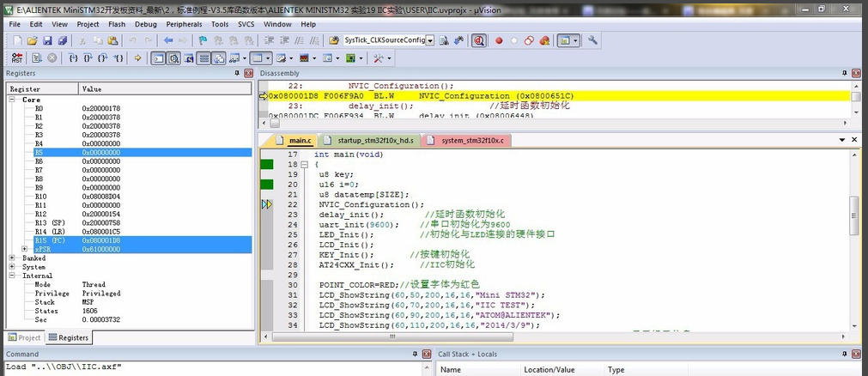The image size is (868, 376).
Task: Click the editor horizontal scrollbar thumb
Action: click(x=392, y=337)
